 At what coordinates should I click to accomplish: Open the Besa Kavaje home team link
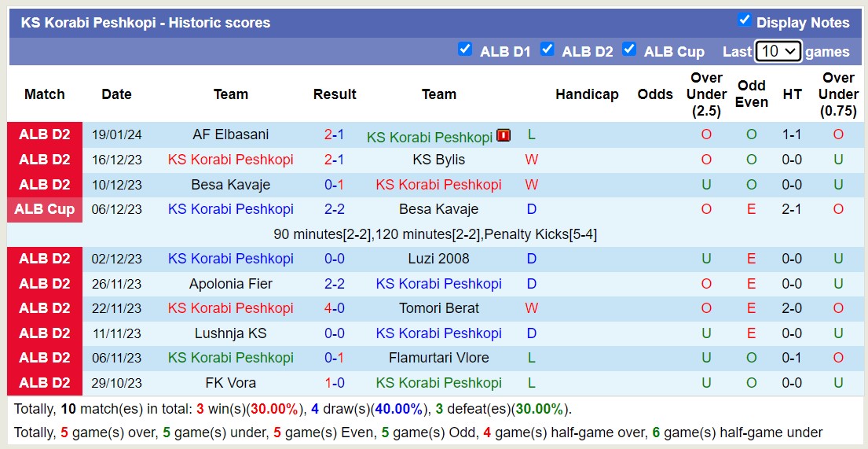230,185
